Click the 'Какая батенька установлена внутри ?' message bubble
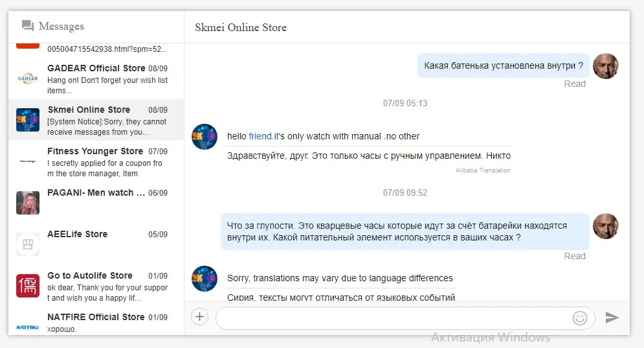 coord(504,65)
